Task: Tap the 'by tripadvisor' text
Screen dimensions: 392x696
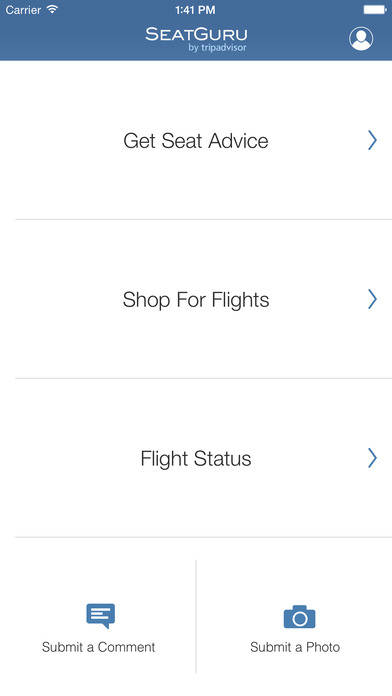Action: tap(217, 47)
